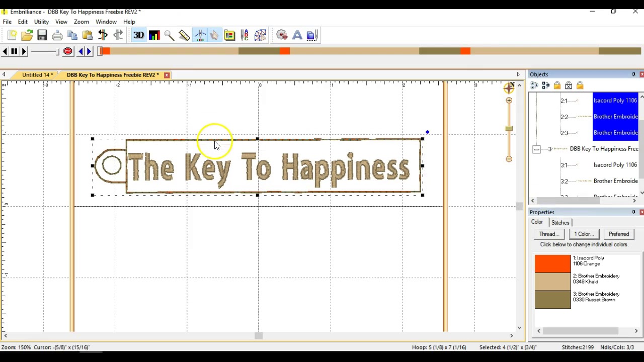The height and width of the screenshot is (362, 644).
Task: Pause the stitch simulator
Action: (14, 51)
